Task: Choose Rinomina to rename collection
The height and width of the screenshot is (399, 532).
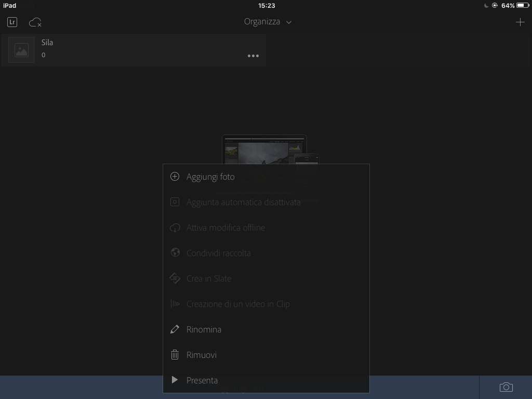Action: coord(266,329)
